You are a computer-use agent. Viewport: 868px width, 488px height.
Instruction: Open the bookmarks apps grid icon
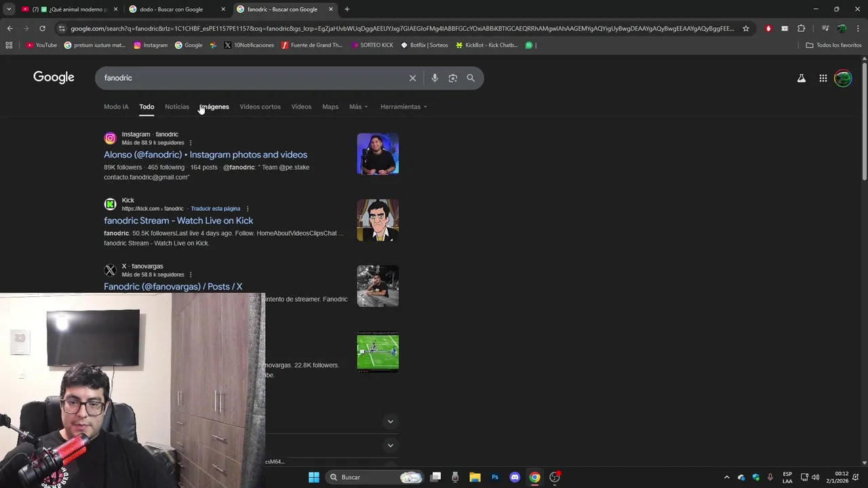(9, 45)
